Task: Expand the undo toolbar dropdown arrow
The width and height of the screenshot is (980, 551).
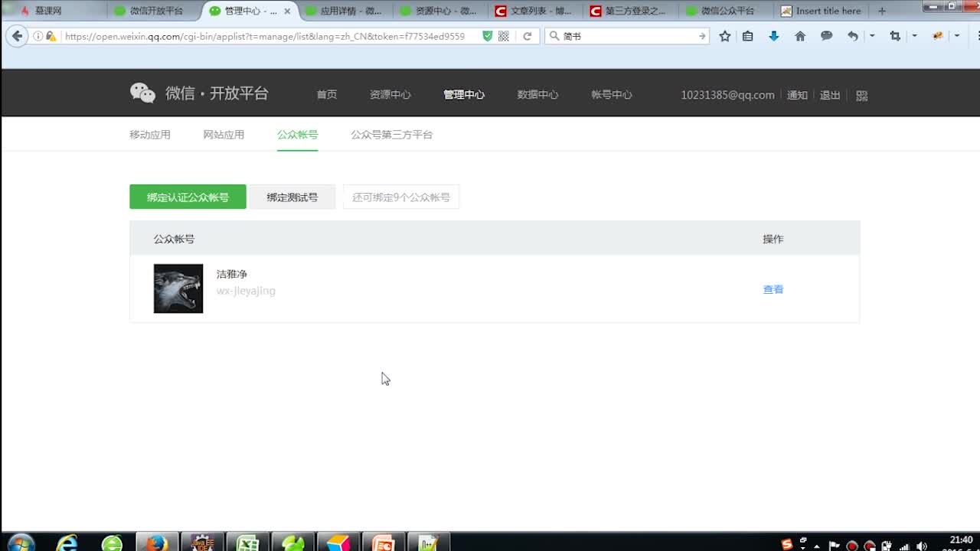Action: 872,36
